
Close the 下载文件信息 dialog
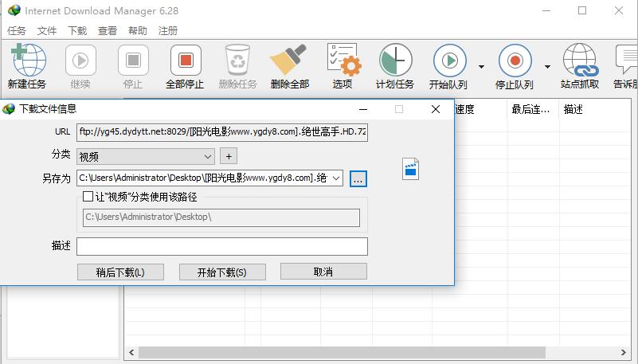pos(436,109)
